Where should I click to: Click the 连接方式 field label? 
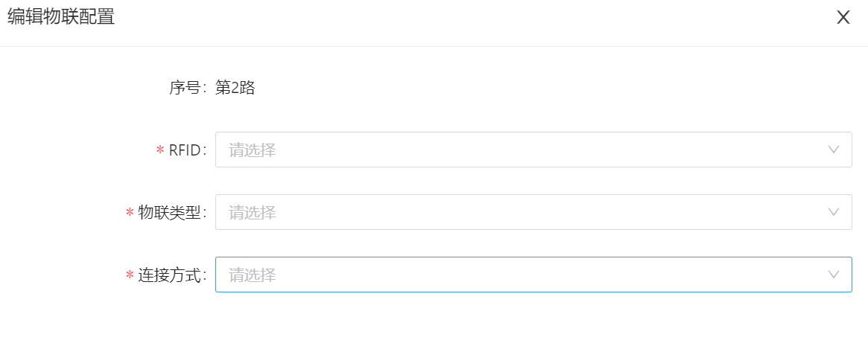pyautogui.click(x=170, y=275)
